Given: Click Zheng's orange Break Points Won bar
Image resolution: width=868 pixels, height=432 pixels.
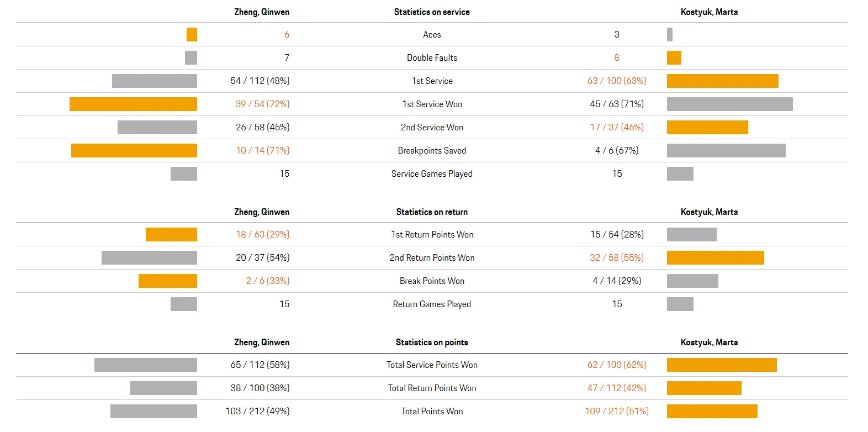Looking at the screenshot, I should pyautogui.click(x=168, y=281).
